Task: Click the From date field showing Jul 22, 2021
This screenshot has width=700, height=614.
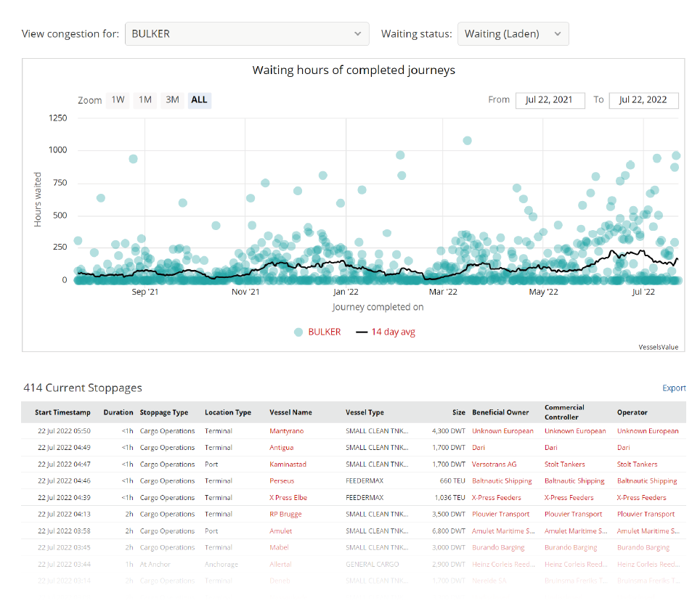Action: (550, 100)
